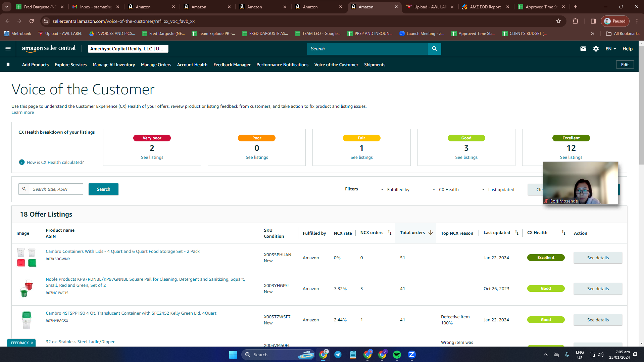Open Shipments menu item
644x362 pixels.
pos(375,64)
